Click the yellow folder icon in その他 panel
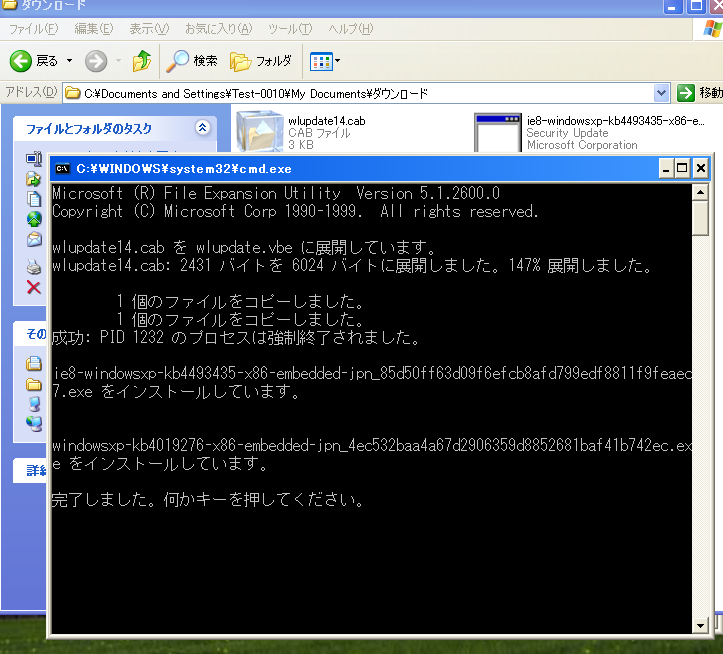The height and width of the screenshot is (654, 723). click(34, 384)
